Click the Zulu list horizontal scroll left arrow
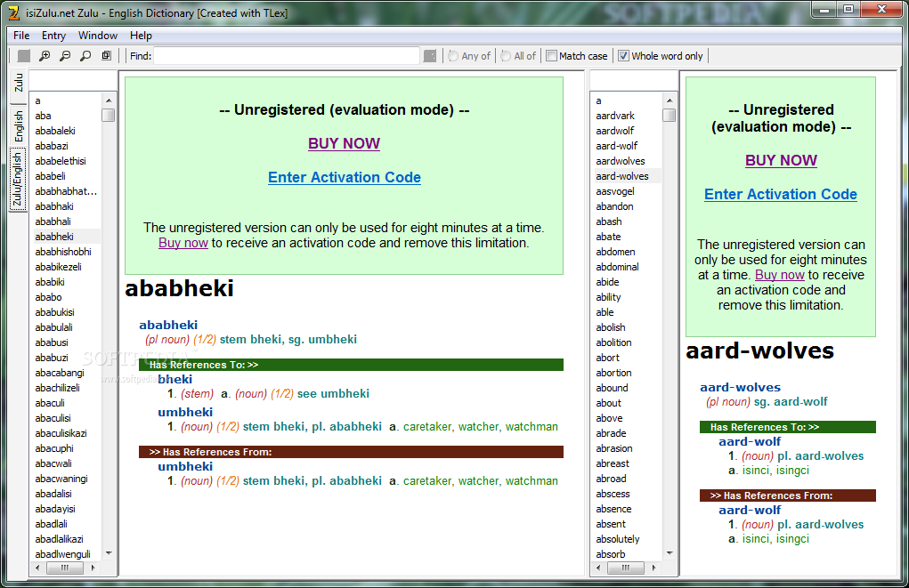The height and width of the screenshot is (588, 909). tap(37, 568)
